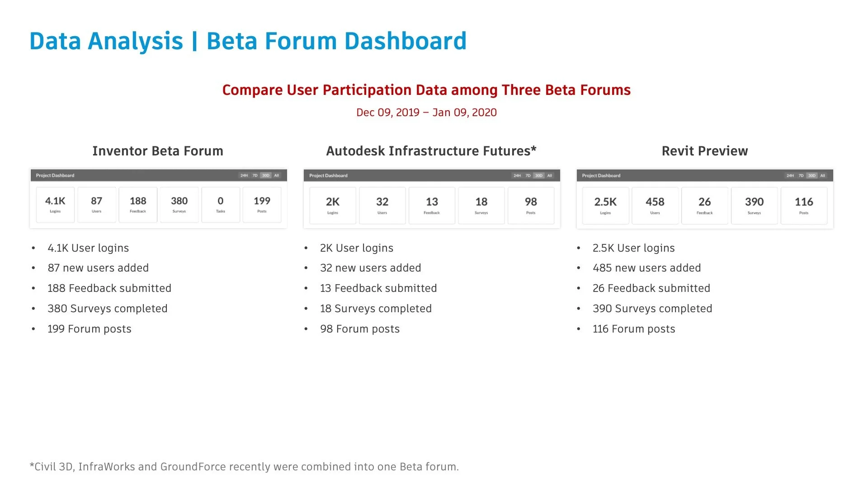Choose All range in Infrastructure Futures dashboard
Screen dimensions: 868x488
[x=550, y=175]
